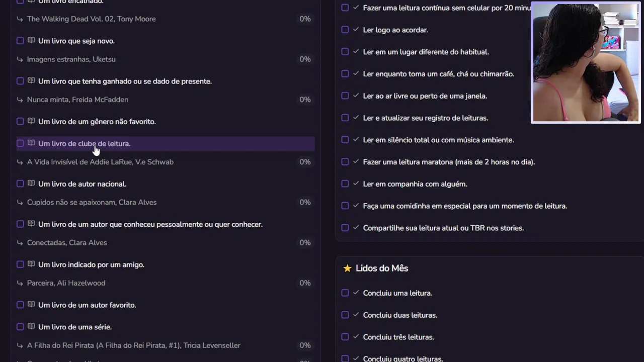Click checkmark icon beside 'Ler em companhia com alguém'
Image resolution: width=644 pixels, height=362 pixels.
(356, 184)
